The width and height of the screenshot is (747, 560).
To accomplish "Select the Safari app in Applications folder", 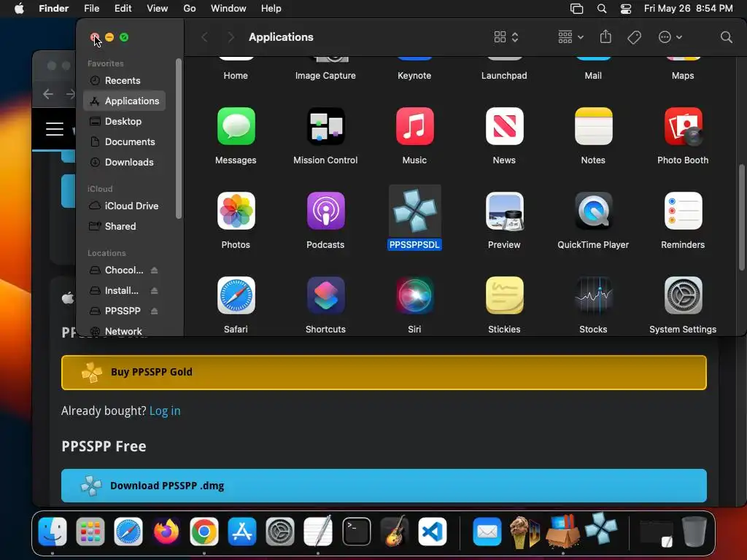I will point(236,295).
